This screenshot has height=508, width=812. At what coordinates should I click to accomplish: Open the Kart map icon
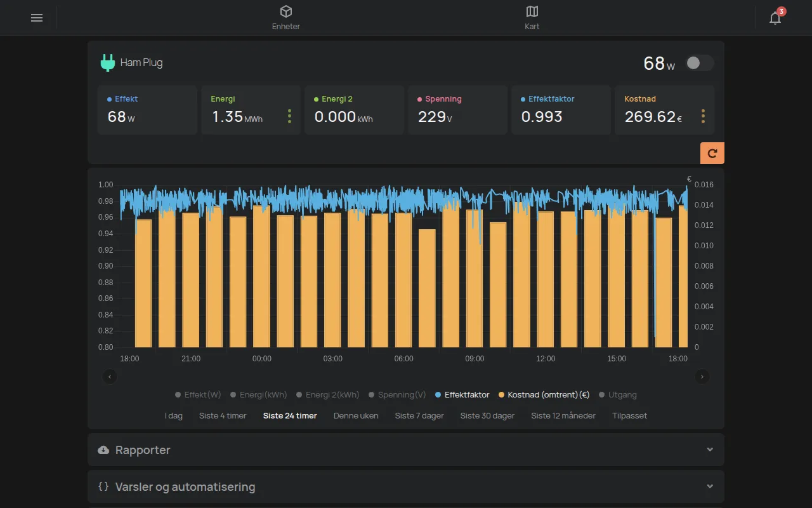pos(532,11)
